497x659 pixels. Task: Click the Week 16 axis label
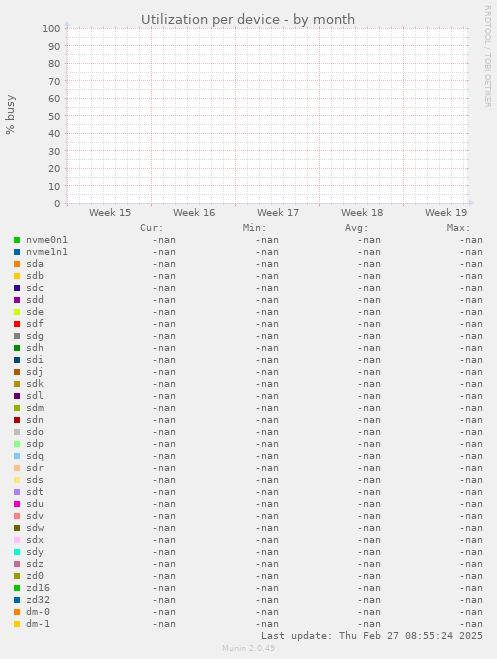pyautogui.click(x=194, y=213)
